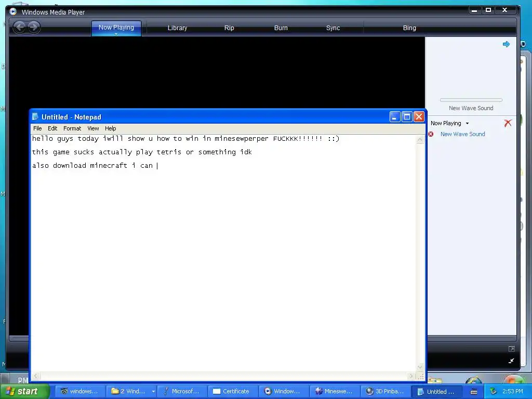
Task: Switch to 3D Pinba... taskbar item
Action: [385, 391]
